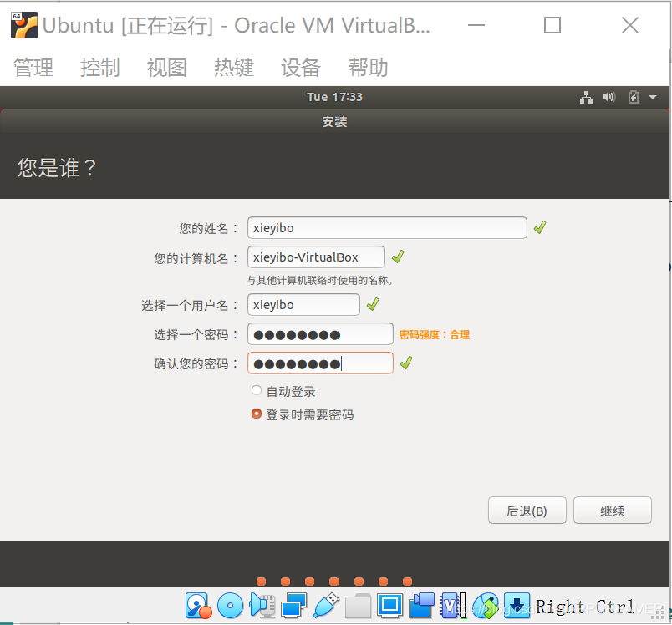Select the 自动登录 radio option
This screenshot has height=625, width=672.
click(257, 390)
